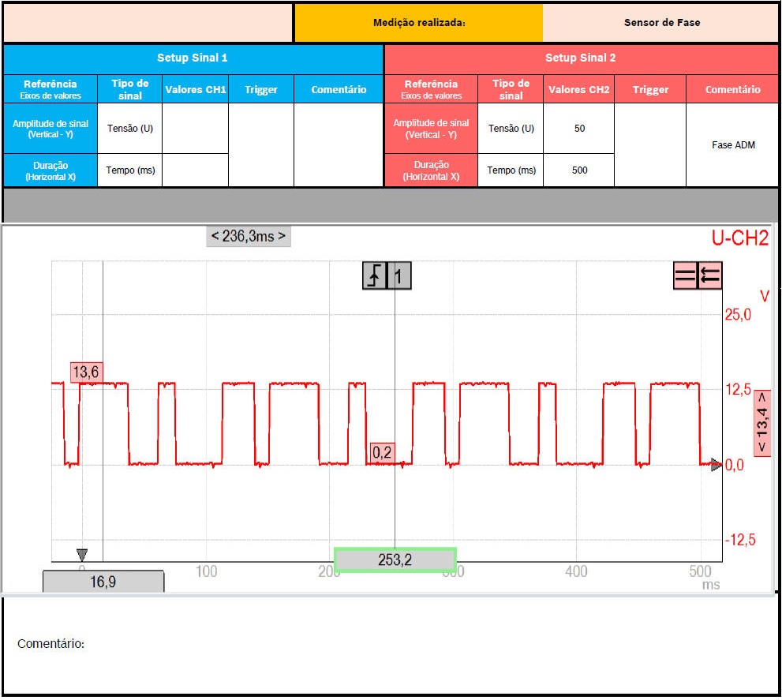Click the Sensor de Fase cell
The image size is (782, 700).
coord(661,23)
